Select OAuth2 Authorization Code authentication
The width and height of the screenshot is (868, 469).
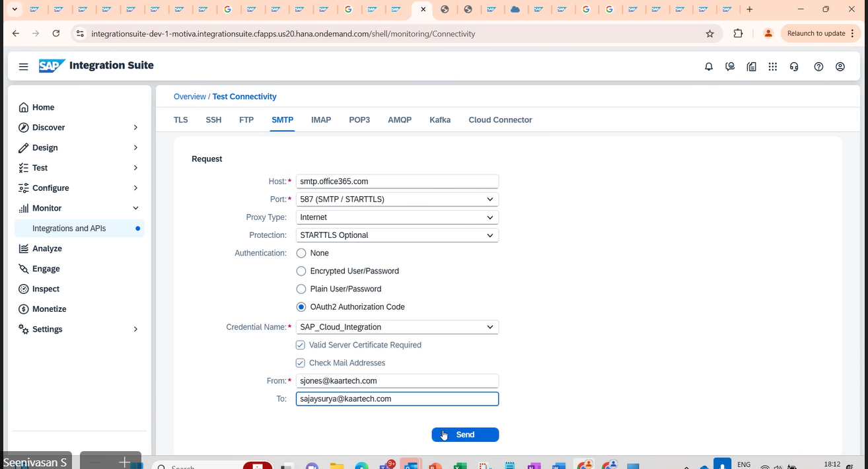pos(301,307)
